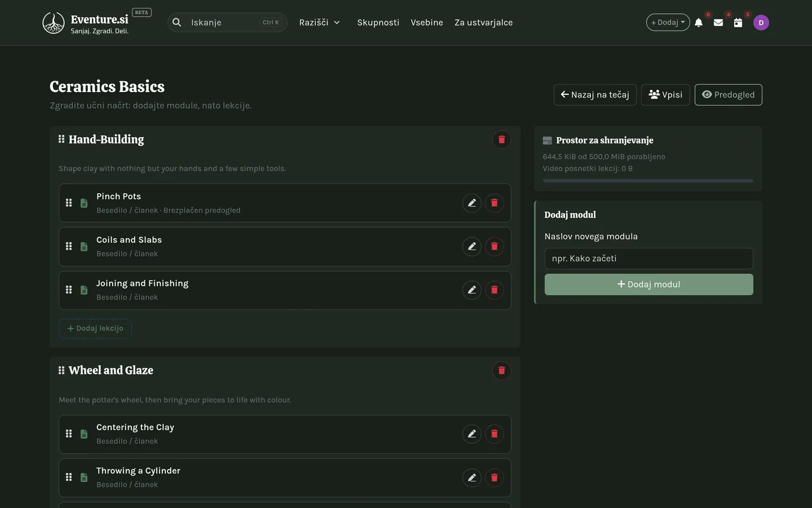Viewport: 812px width, 508px height.
Task: Focus the new module title input
Action: click(x=648, y=259)
